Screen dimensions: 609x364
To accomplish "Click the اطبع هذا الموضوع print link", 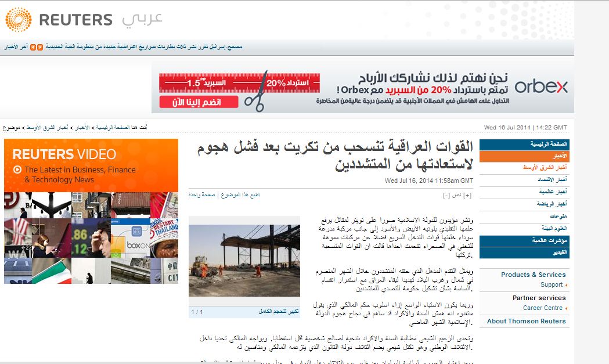I will [240, 195].
